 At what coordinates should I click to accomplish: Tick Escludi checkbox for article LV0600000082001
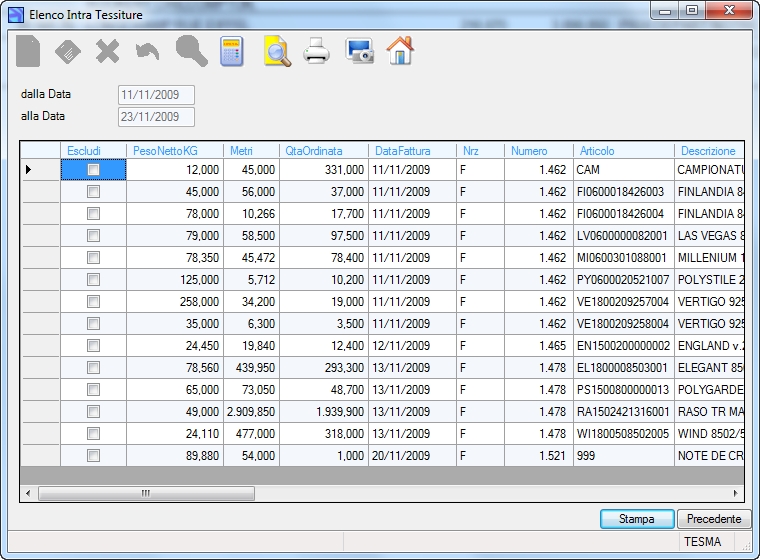click(93, 236)
